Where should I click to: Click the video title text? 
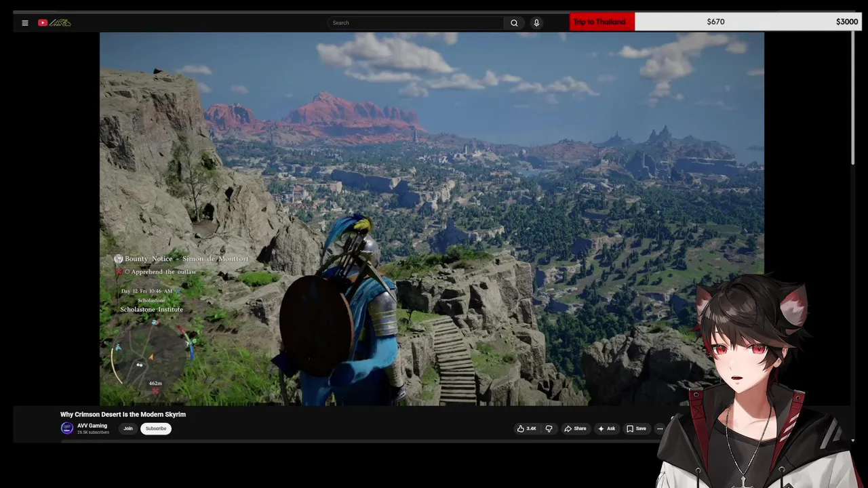coord(123,414)
